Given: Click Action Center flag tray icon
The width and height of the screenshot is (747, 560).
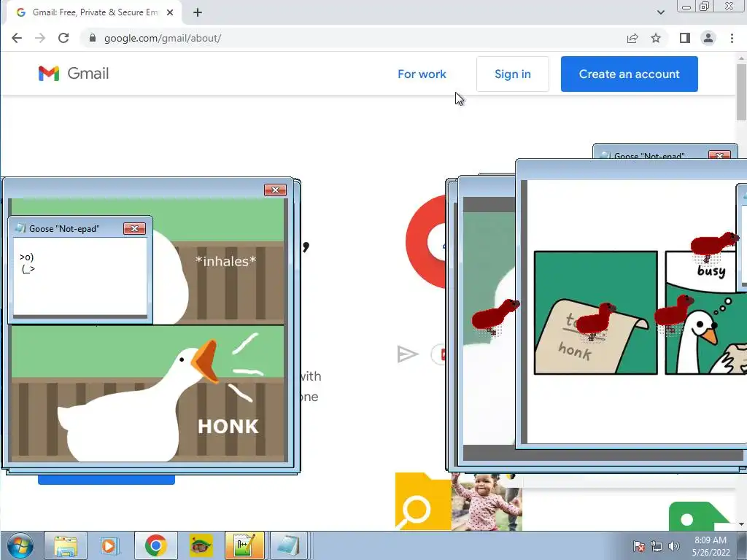Looking at the screenshot, I should [639, 546].
